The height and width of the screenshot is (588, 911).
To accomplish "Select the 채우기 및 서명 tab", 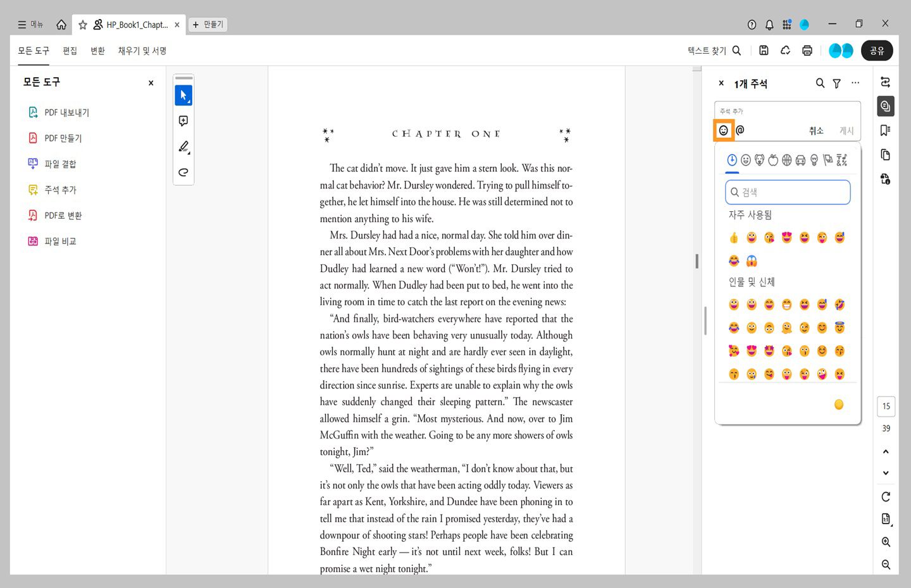I will coord(142,51).
